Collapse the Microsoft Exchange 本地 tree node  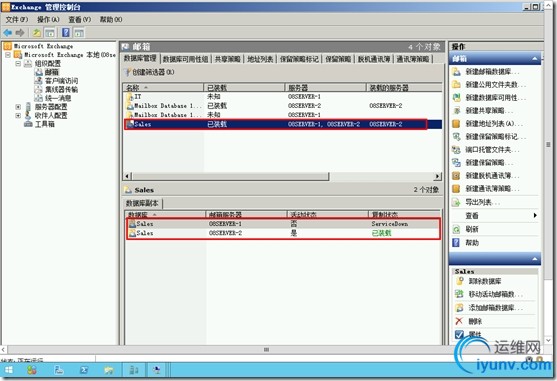pyautogui.click(x=8, y=55)
